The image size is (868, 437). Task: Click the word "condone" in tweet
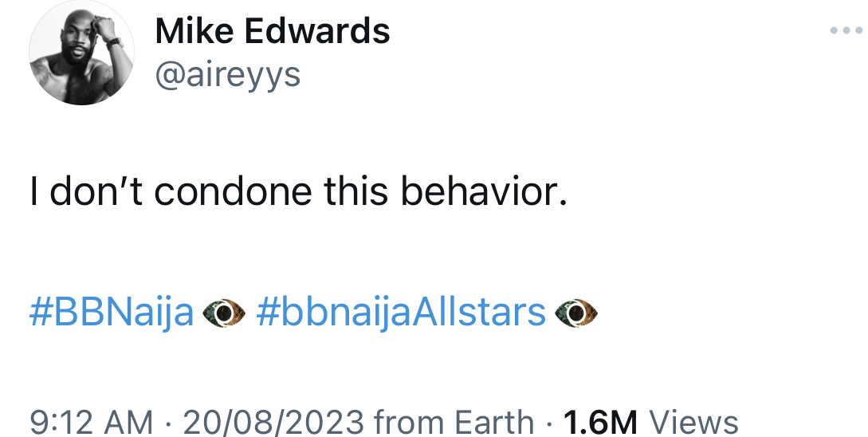pyautogui.click(x=233, y=191)
